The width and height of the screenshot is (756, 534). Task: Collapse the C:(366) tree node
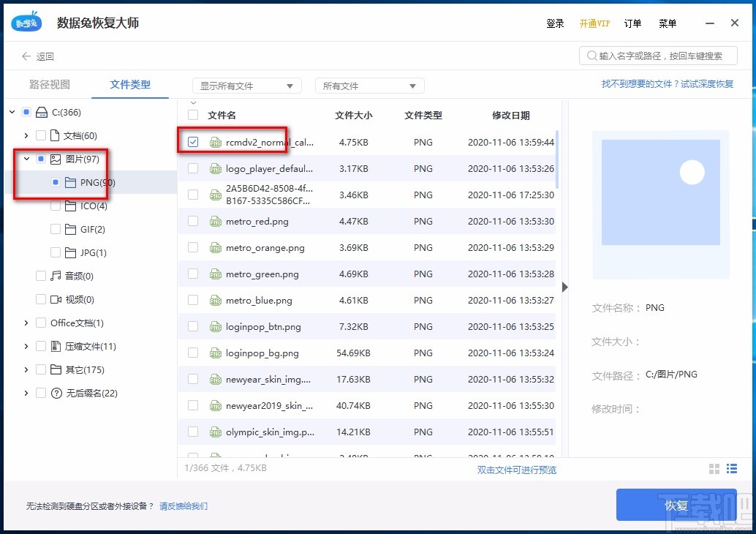(x=10, y=112)
